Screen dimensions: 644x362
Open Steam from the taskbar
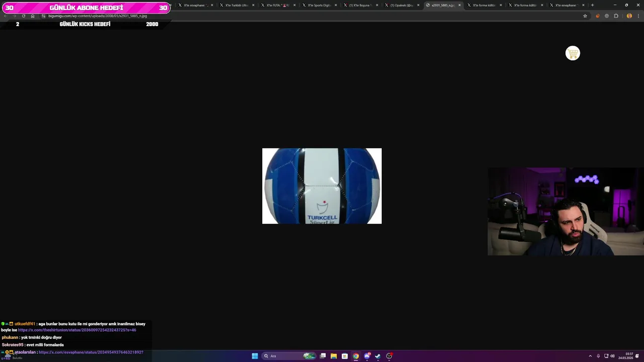click(x=378, y=356)
